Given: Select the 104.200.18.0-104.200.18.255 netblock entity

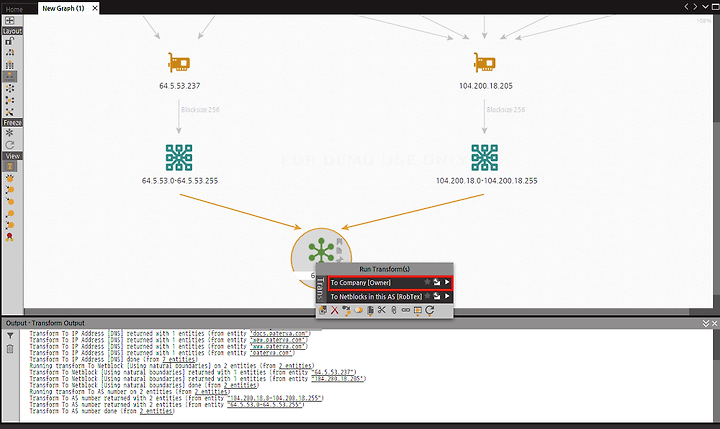Looking at the screenshot, I should tap(484, 158).
